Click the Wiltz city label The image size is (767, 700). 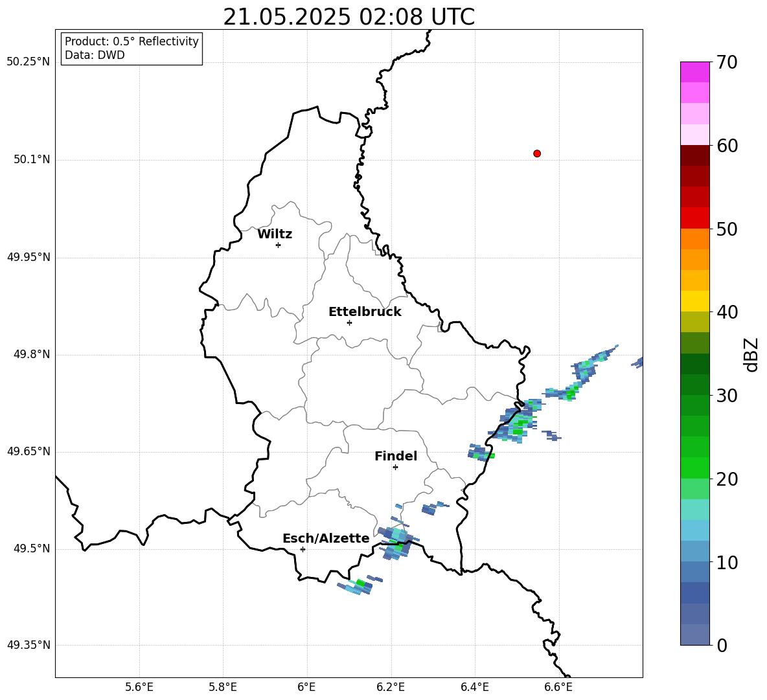275,234
